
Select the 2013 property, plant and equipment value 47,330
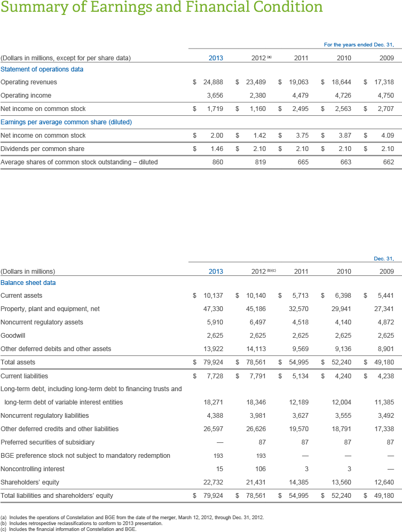[213, 309]
